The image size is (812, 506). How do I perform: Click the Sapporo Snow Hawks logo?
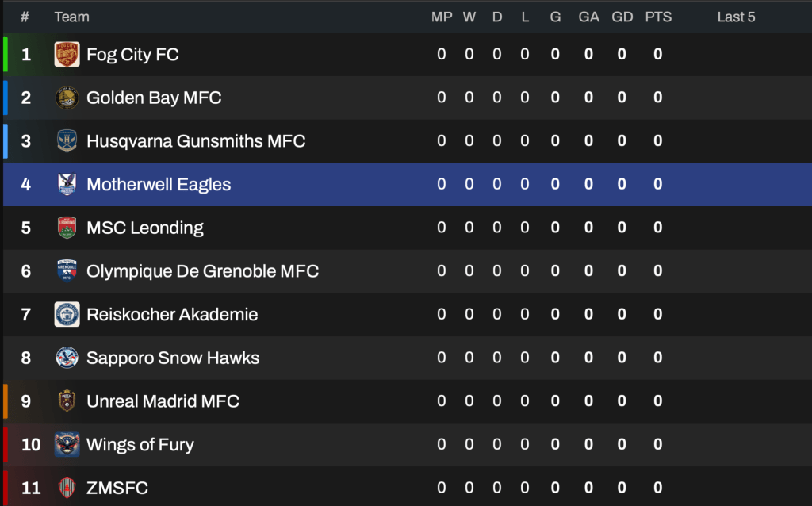click(x=67, y=358)
